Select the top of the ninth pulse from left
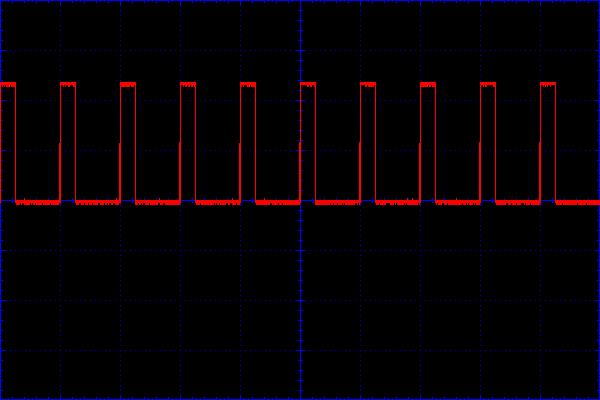 tap(488, 85)
